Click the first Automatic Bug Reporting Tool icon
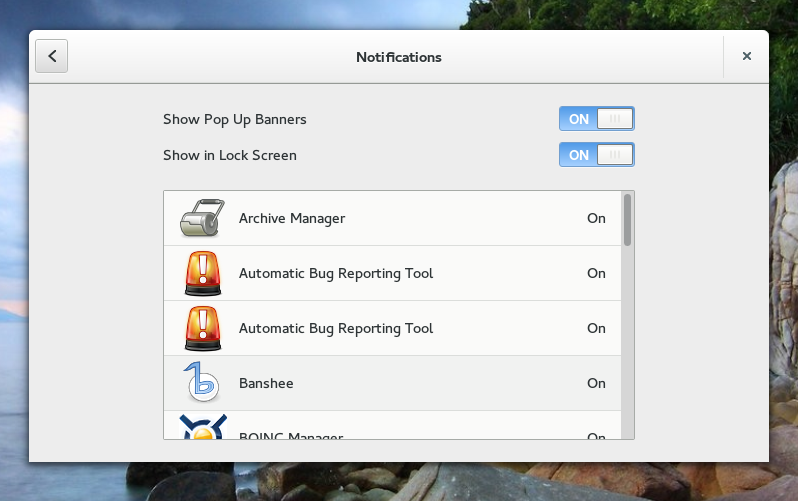 point(204,273)
